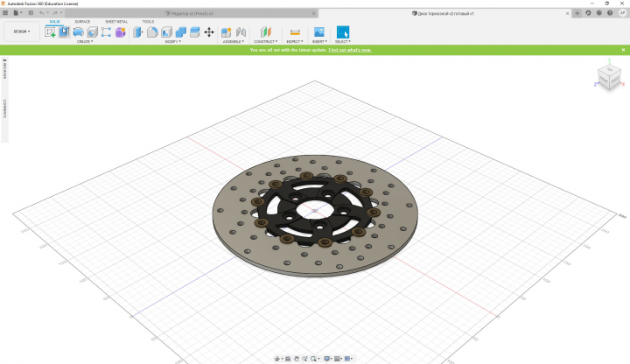This screenshot has width=630, height=364.
Task: Expand the collapsed COMMENTS panel
Action: 5,108
